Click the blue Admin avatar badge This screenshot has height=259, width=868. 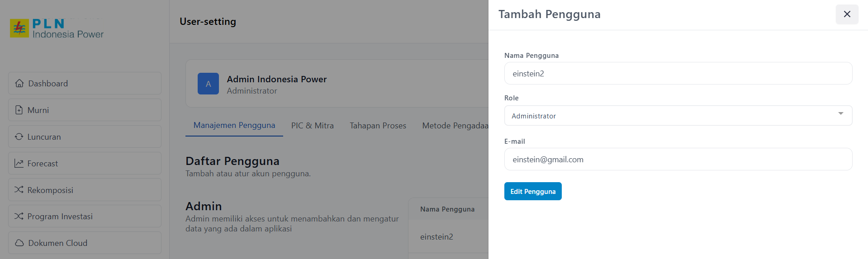pos(208,84)
